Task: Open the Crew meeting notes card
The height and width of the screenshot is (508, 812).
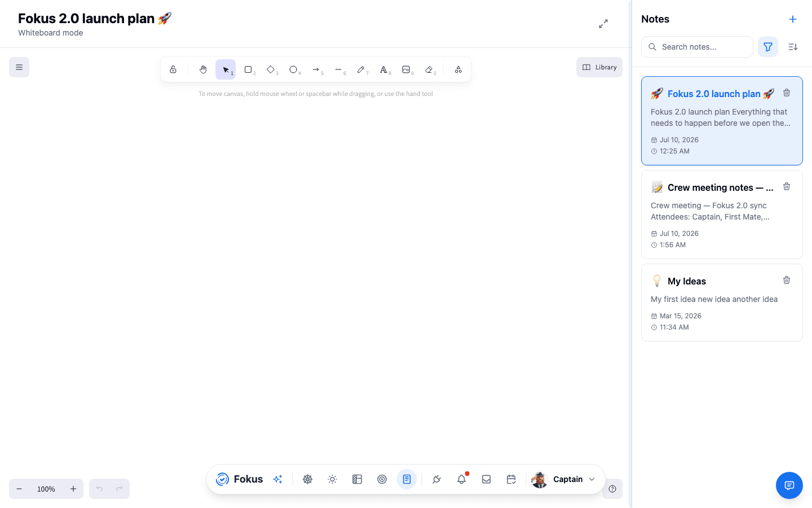Action: pos(722,214)
